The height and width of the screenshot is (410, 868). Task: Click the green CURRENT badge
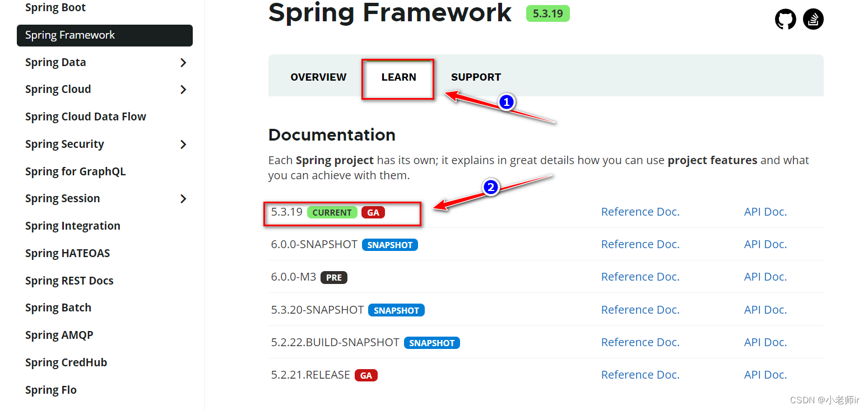pos(332,213)
